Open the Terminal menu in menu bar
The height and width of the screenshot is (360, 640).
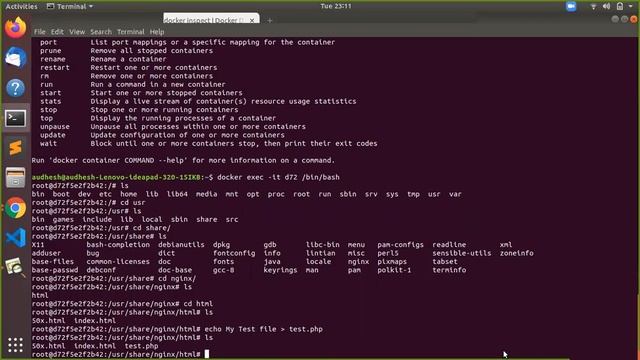(x=131, y=31)
